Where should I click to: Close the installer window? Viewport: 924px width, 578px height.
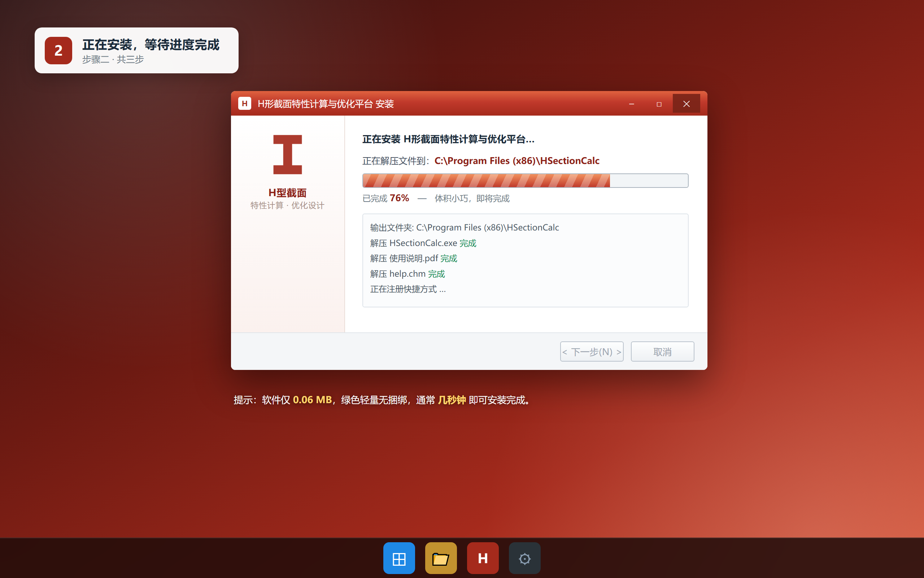(687, 104)
